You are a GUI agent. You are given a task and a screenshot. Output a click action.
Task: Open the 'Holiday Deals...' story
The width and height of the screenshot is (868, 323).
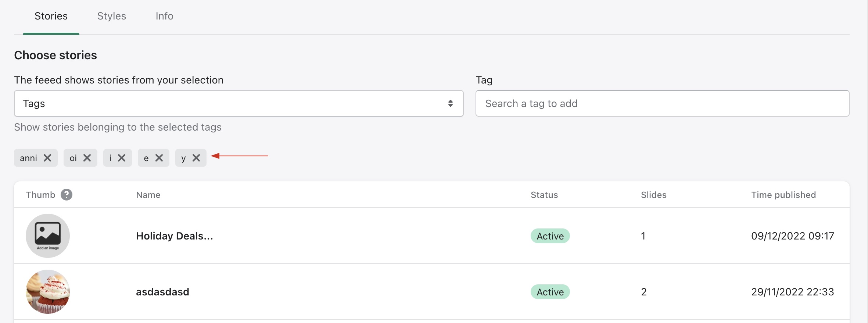click(175, 236)
